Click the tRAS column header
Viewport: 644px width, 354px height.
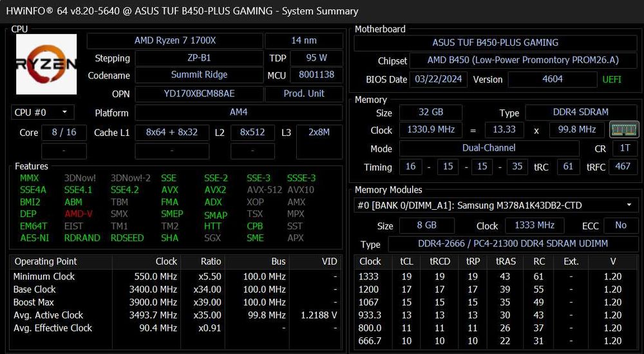(505, 261)
